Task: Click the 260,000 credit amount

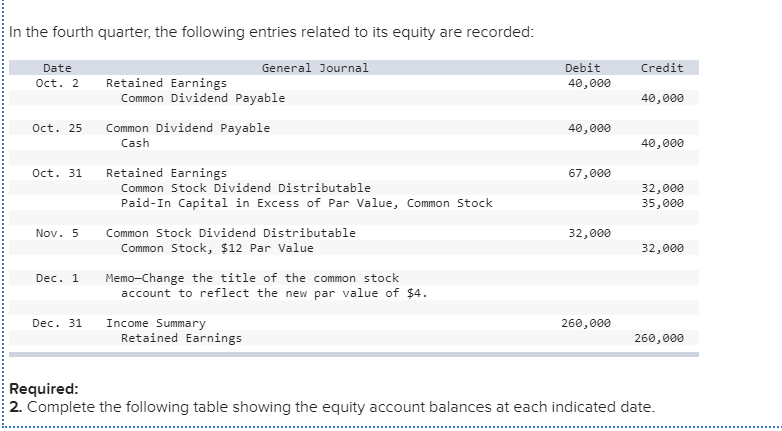Action: point(659,338)
